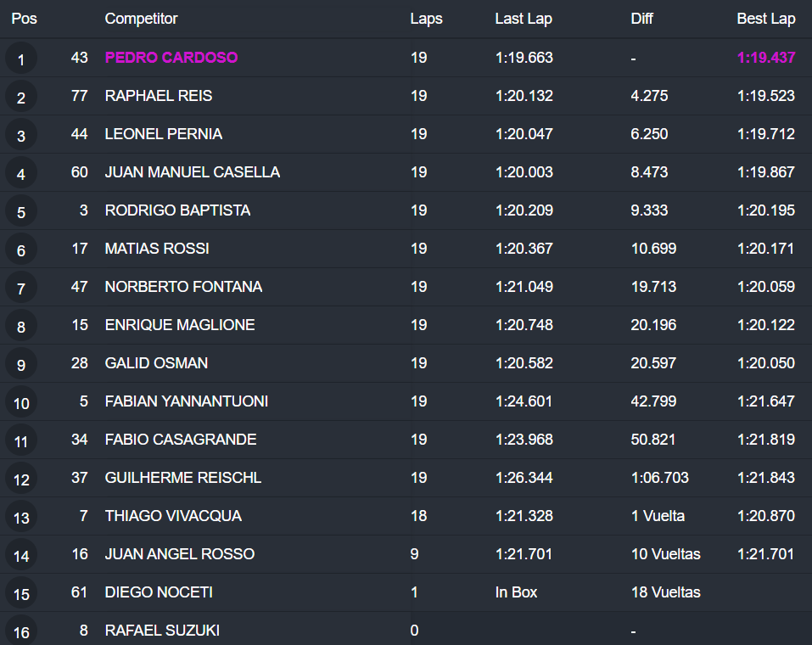Screen dimensions: 812x645
Task: Click highlighted best lap 1:19.437
Action: (x=765, y=58)
